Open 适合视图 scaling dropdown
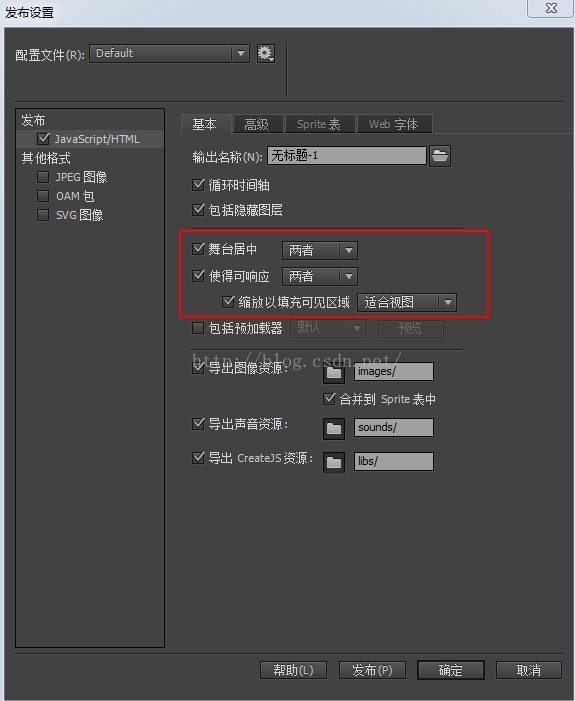Viewport: 575px width, 701px height. (407, 303)
